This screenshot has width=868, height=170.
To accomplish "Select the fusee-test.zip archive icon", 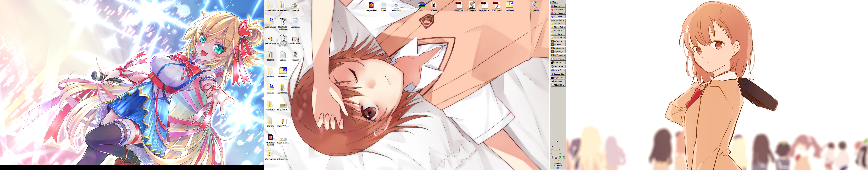I will coord(270,23).
